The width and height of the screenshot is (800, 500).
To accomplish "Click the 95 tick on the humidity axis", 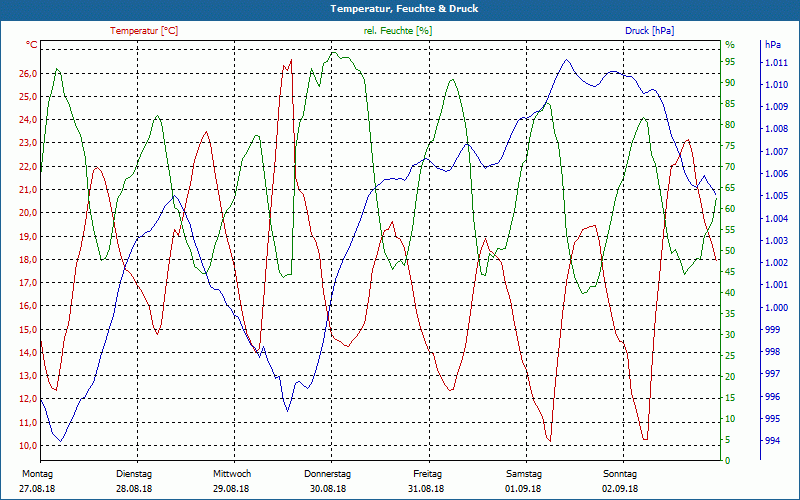I will click(730, 62).
